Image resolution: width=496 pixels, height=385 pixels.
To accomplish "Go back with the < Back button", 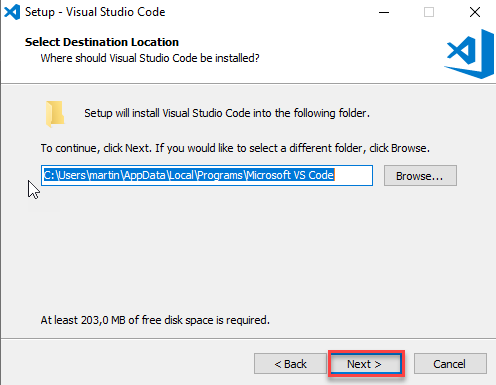I will tap(290, 364).
